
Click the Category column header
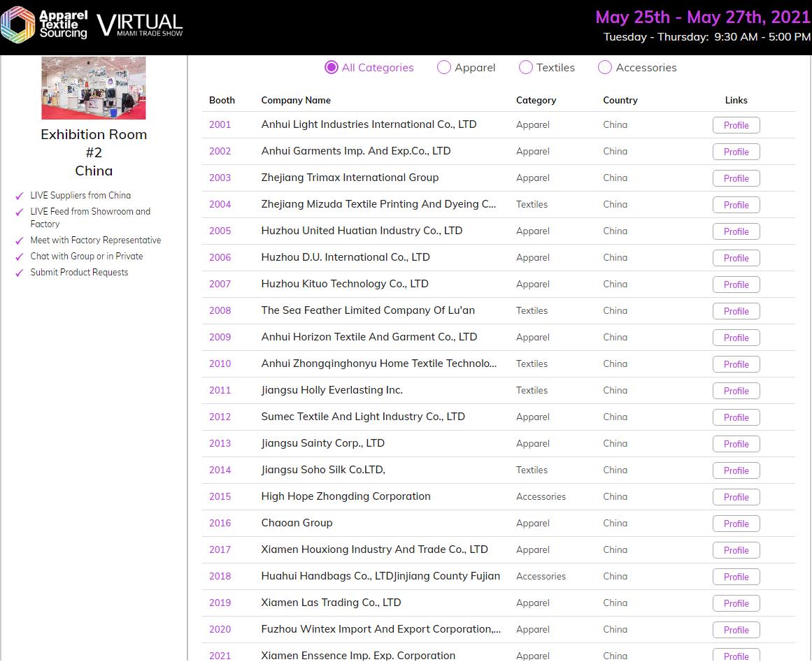(x=536, y=101)
